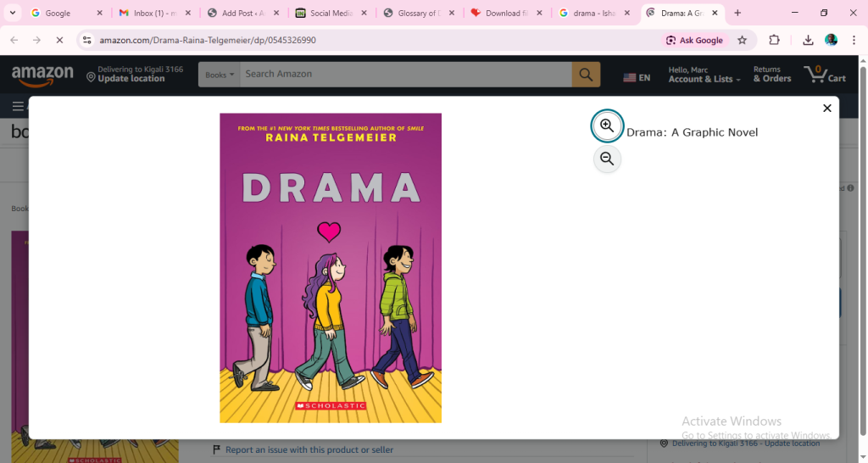Screen dimensions: 868x463
Task: Zoom in on the Drama book cover
Action: click(x=607, y=126)
